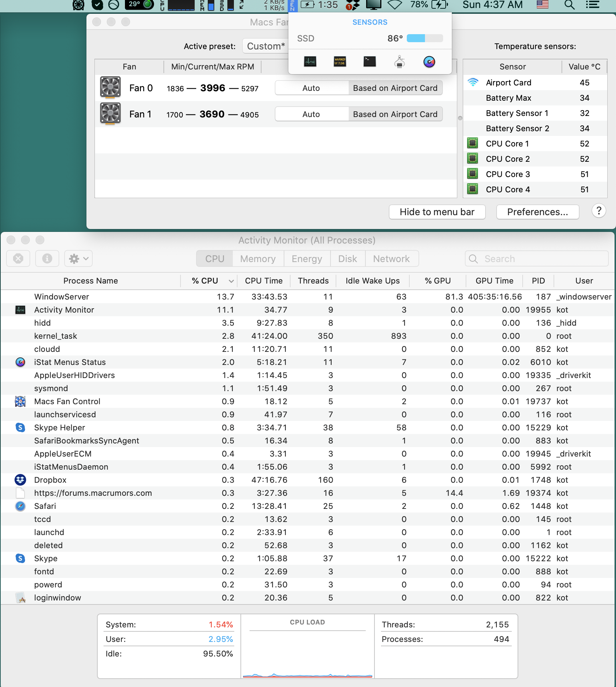Switch to the Memory tab
The image size is (616, 687).
coord(258,258)
